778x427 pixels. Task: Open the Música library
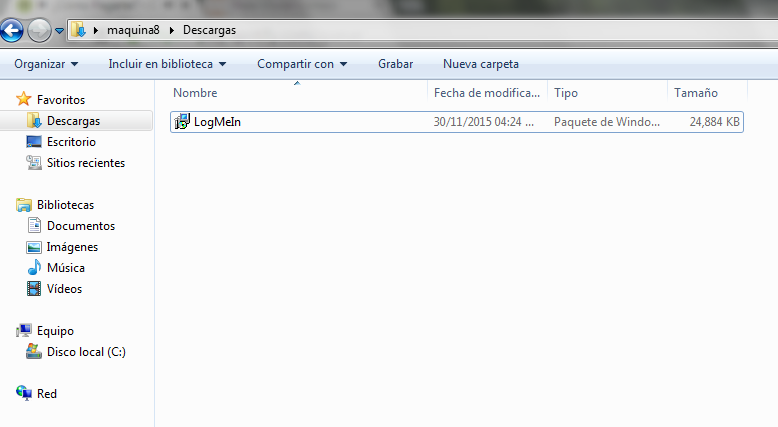click(x=66, y=268)
